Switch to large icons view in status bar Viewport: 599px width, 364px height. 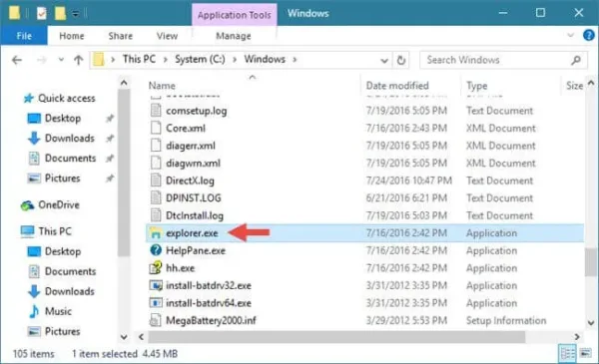pyautogui.click(x=585, y=353)
